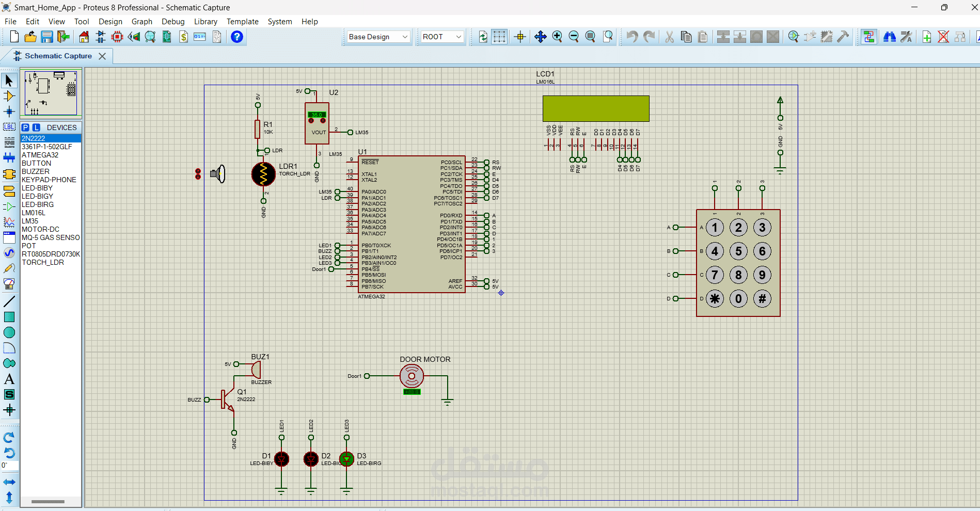Click the Pan view arrows icon
This screenshot has height=511, width=980.
(x=541, y=37)
